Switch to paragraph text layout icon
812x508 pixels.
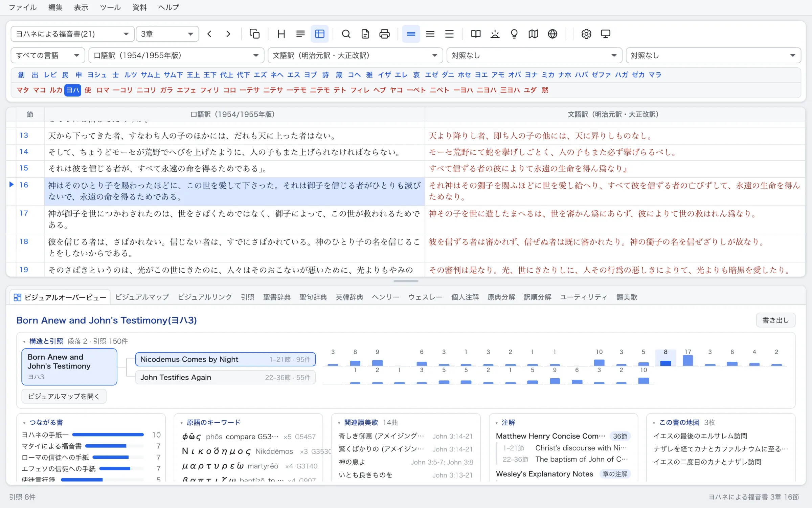(300, 34)
